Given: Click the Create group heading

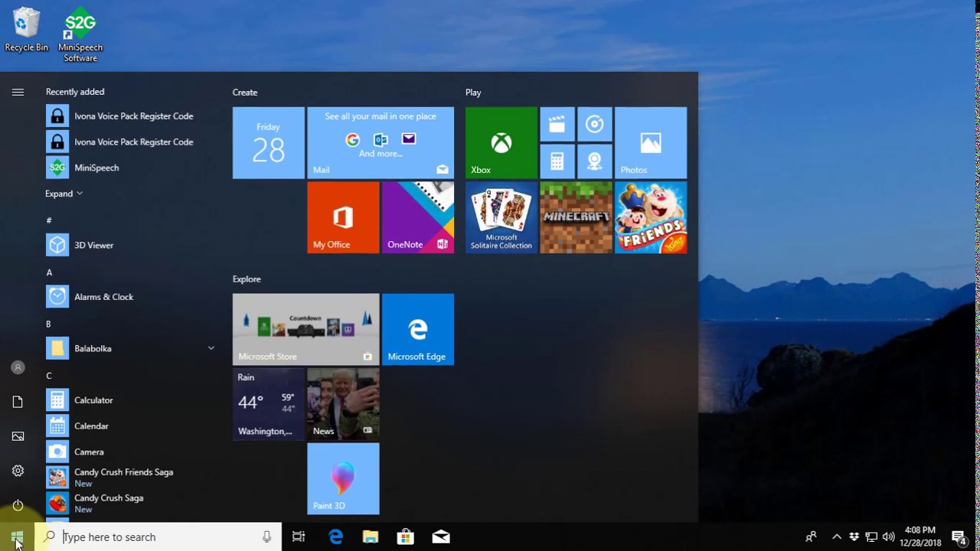Looking at the screenshot, I should (x=245, y=93).
